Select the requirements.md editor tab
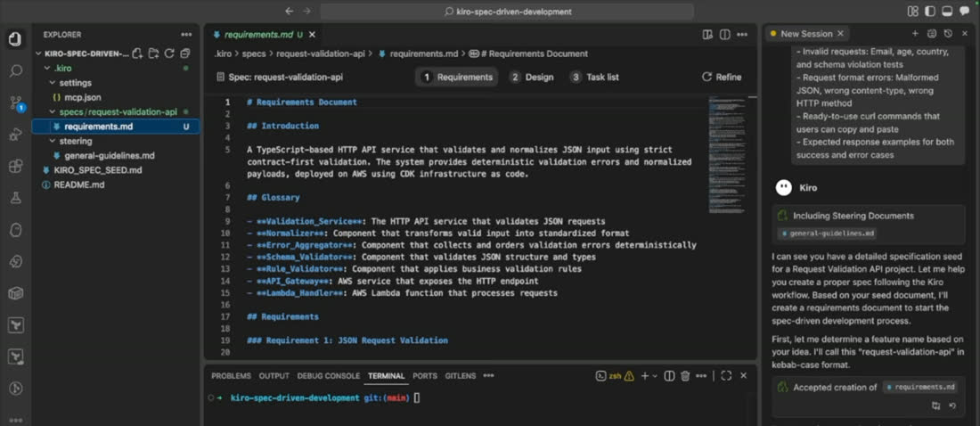This screenshot has height=426, width=980. point(258,35)
